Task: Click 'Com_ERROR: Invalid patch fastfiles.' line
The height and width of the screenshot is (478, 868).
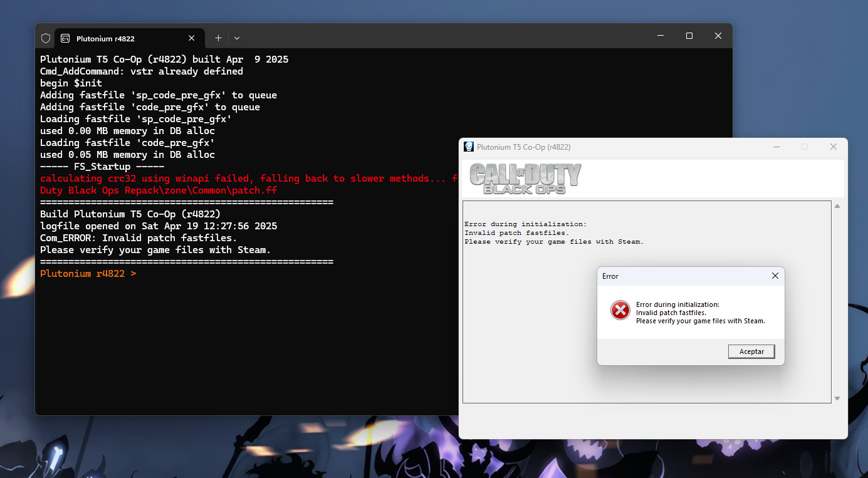Action: [x=139, y=238]
